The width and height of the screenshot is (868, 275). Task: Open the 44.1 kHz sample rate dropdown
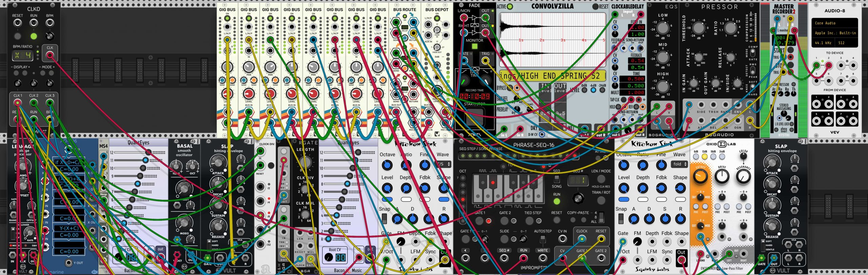823,43
